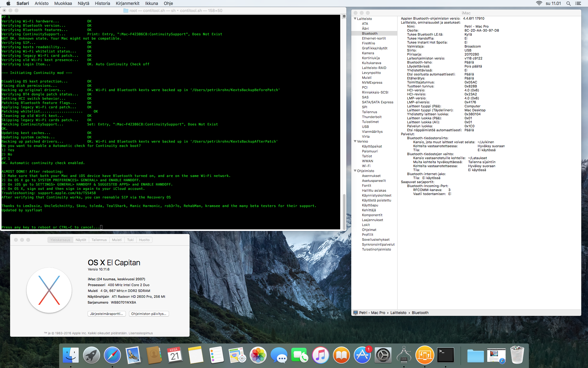Screen dimensions: 588x368
Task: Open Launchpad rocket icon
Action: point(92,355)
